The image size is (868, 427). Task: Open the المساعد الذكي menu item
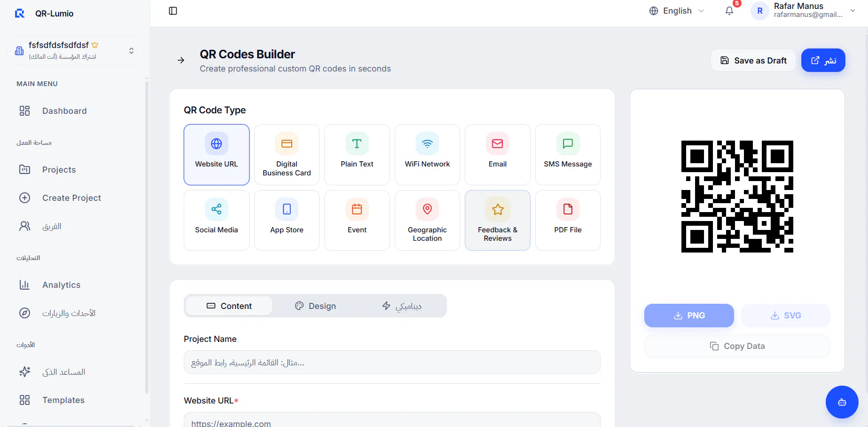click(74, 372)
